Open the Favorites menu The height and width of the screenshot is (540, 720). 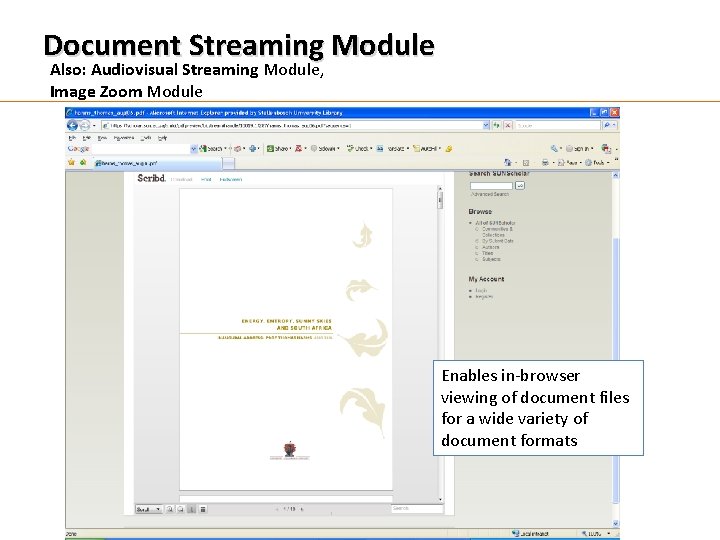coord(124,138)
